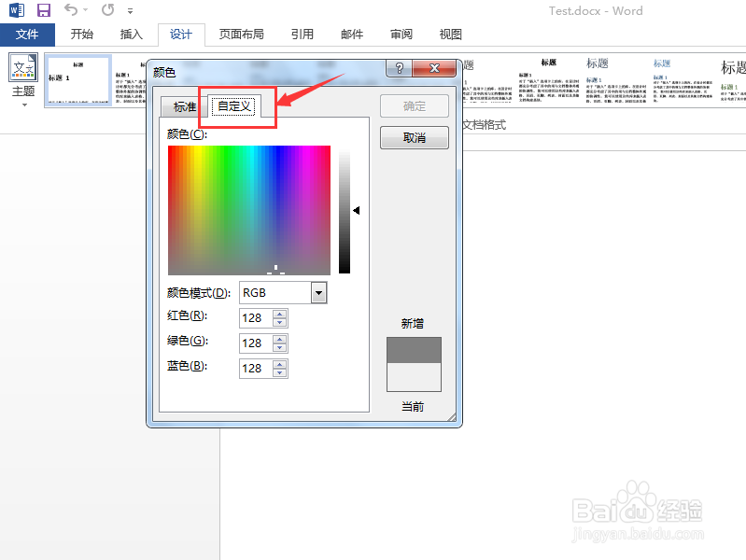This screenshot has height=560, width=746.
Task: Click the luminance brightness slider bar
Action: (345, 210)
